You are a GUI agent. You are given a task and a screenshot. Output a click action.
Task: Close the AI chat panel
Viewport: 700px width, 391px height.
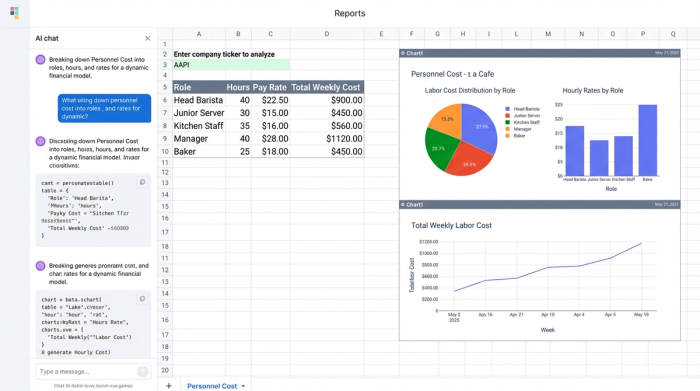(147, 38)
